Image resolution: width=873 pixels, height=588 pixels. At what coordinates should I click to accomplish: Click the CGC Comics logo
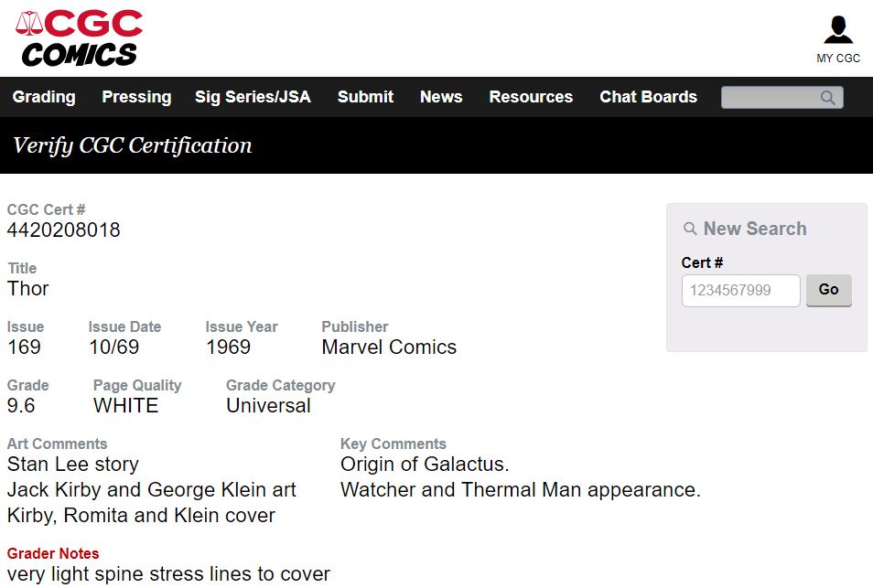[79, 37]
